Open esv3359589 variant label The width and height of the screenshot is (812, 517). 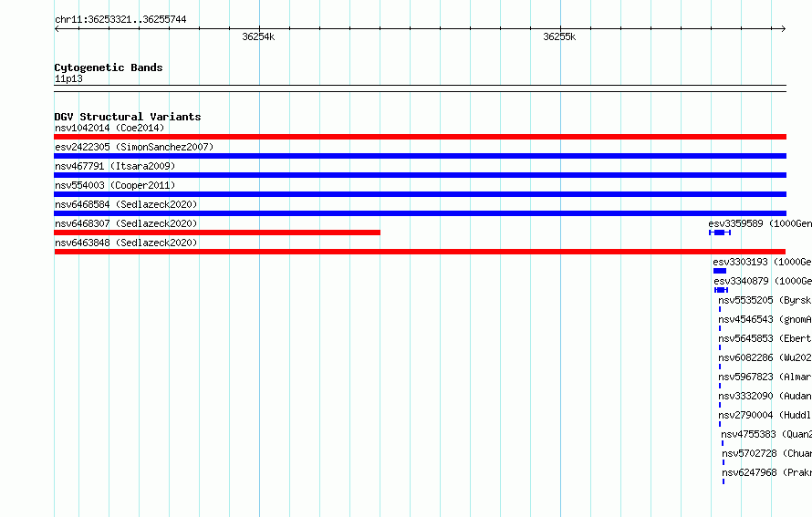(760, 223)
